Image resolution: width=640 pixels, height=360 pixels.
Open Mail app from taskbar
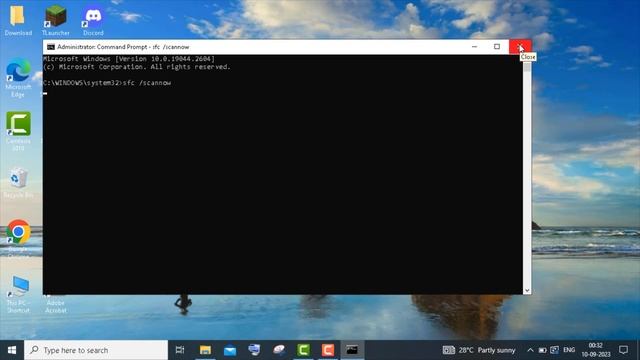[230, 350]
